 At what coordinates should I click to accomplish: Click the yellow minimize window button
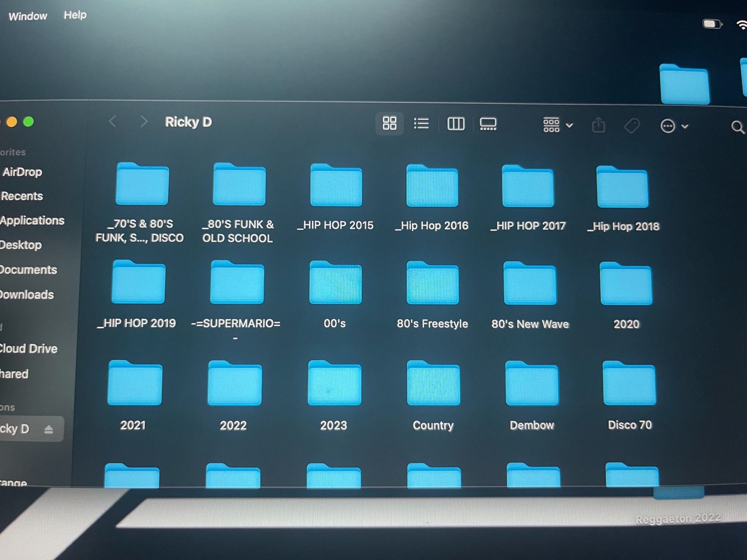[12, 122]
